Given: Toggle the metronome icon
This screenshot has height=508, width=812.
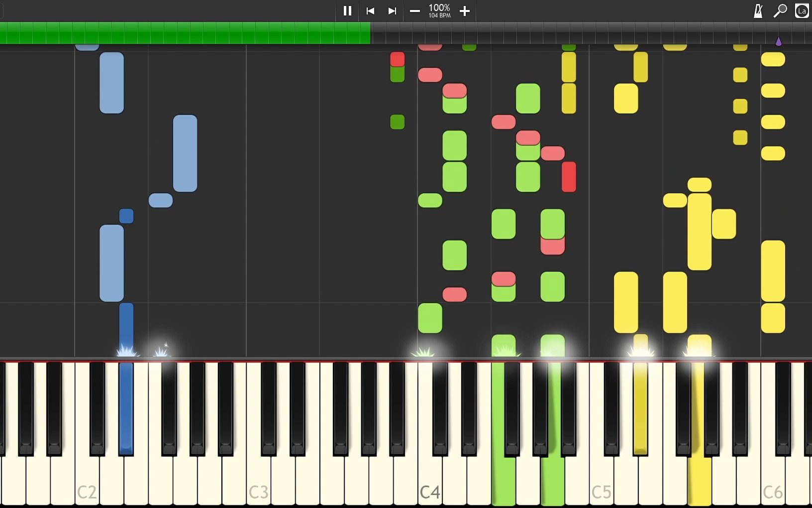Looking at the screenshot, I should [x=758, y=10].
